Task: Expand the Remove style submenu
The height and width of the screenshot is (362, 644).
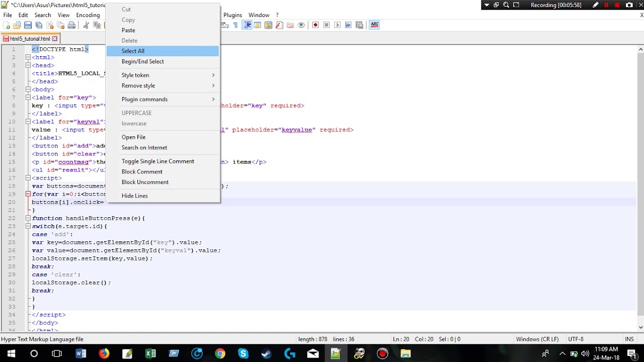Action: click(163, 85)
